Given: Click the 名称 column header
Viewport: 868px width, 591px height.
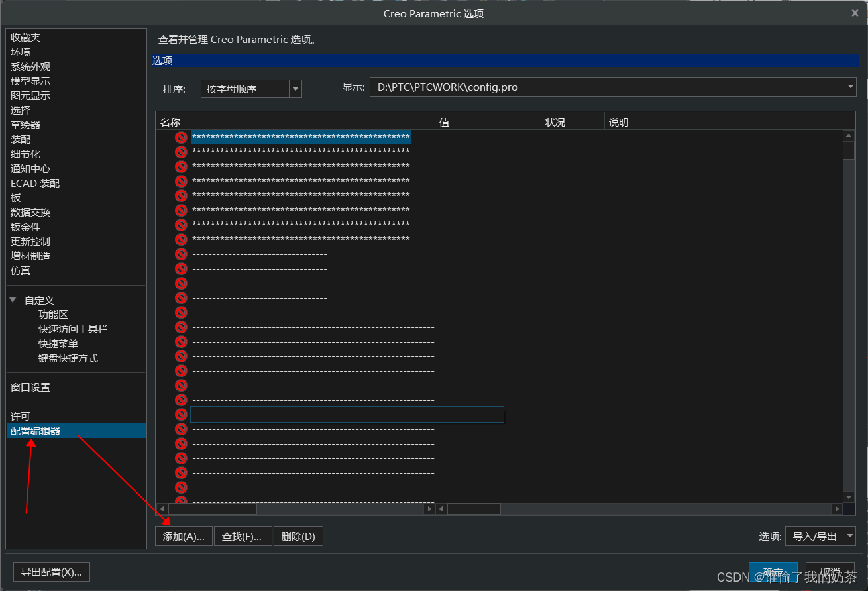Looking at the screenshot, I should coord(170,121).
